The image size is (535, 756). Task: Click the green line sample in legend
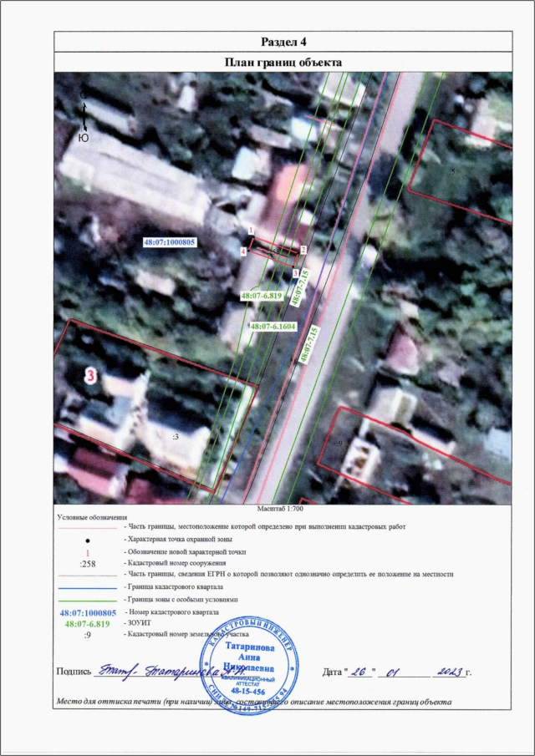(87, 600)
